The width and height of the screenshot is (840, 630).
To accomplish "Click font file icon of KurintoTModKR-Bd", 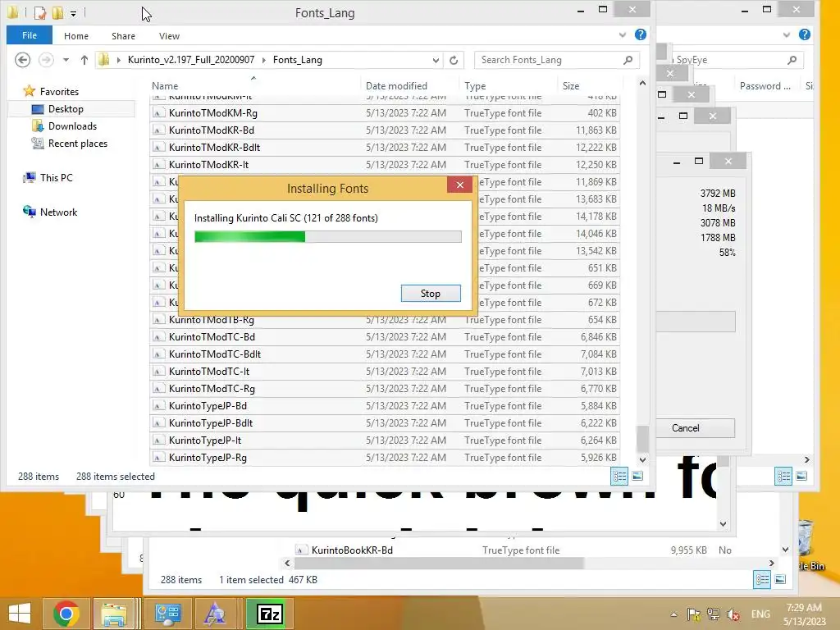I will tap(158, 130).
